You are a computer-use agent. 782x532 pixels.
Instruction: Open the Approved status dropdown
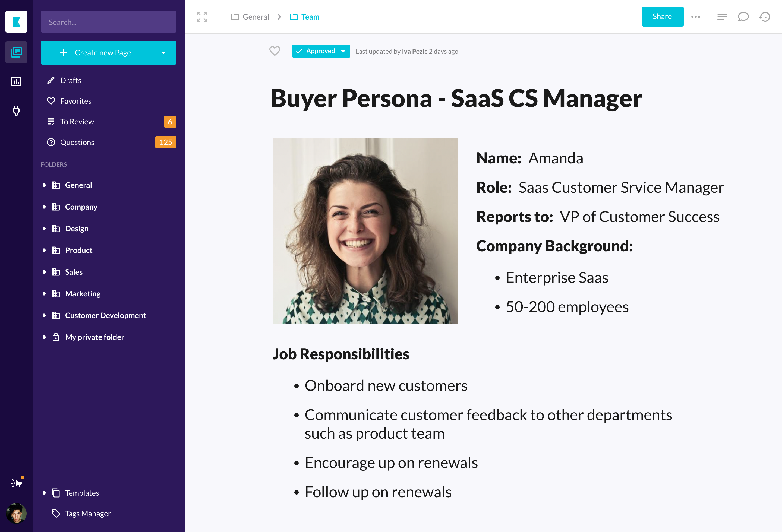(x=343, y=51)
